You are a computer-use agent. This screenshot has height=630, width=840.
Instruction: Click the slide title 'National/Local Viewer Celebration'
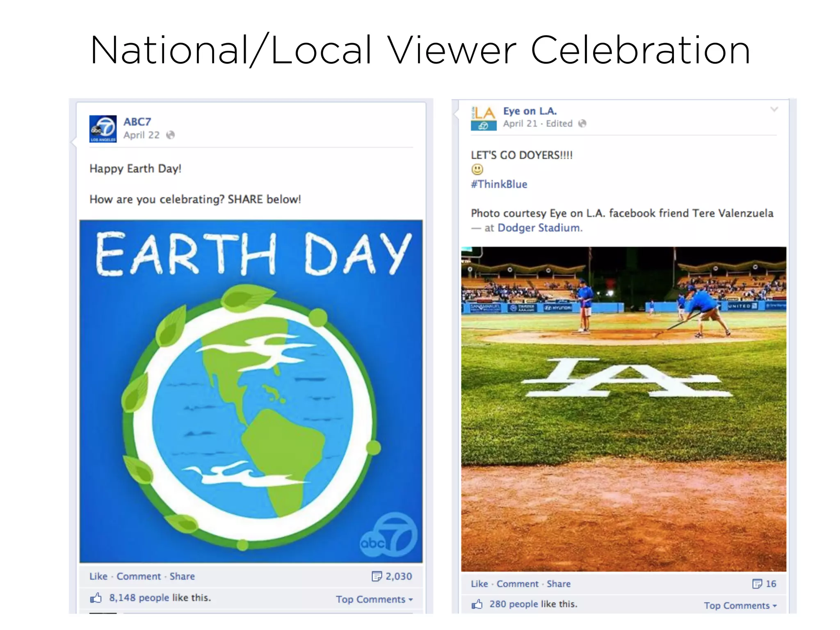(420, 50)
